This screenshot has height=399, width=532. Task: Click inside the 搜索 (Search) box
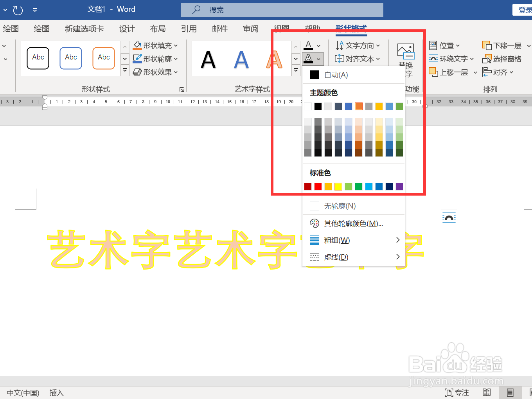point(282,10)
